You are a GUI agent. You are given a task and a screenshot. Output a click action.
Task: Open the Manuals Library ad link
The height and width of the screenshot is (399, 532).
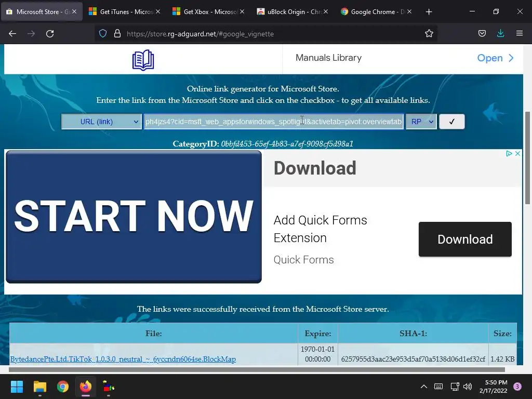495,58
